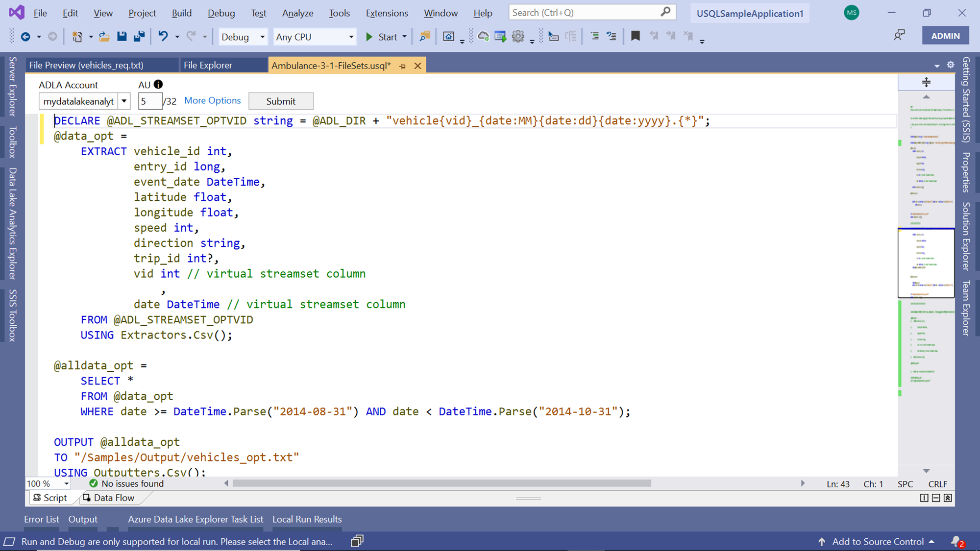This screenshot has height=551, width=980.
Task: Switch to Script view
Action: click(50, 498)
